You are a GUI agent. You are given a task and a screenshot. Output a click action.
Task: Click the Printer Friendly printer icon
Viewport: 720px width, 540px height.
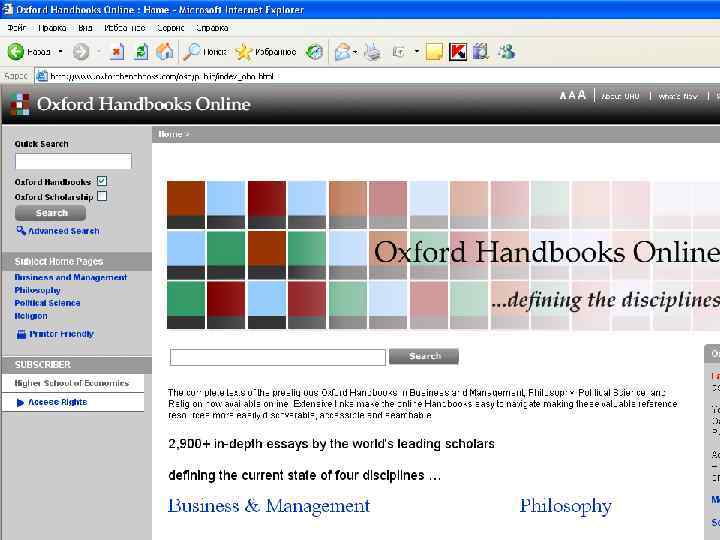[21, 334]
